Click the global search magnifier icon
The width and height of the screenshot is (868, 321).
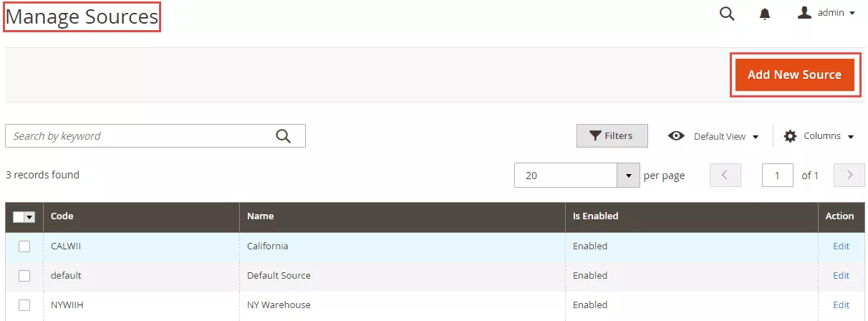point(727,14)
